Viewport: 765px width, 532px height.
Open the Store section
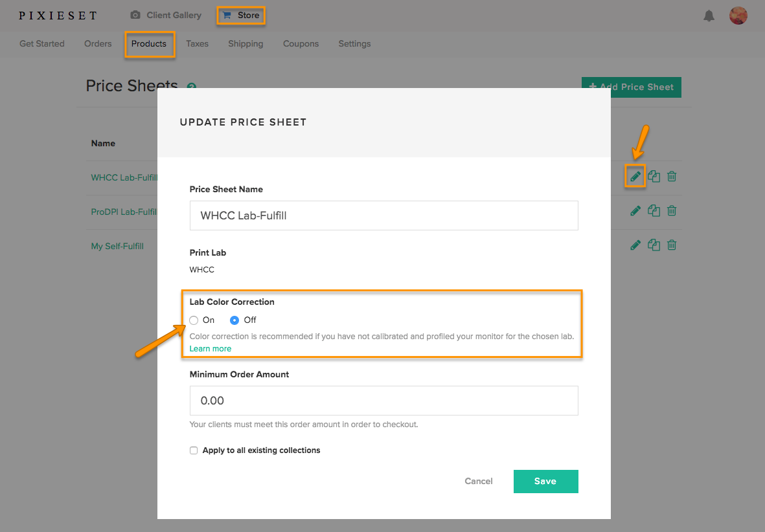241,15
